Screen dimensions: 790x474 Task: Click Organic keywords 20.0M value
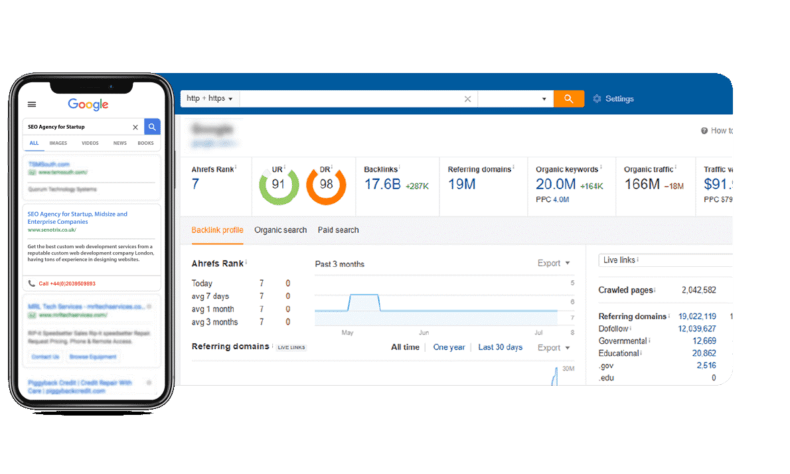tap(555, 184)
